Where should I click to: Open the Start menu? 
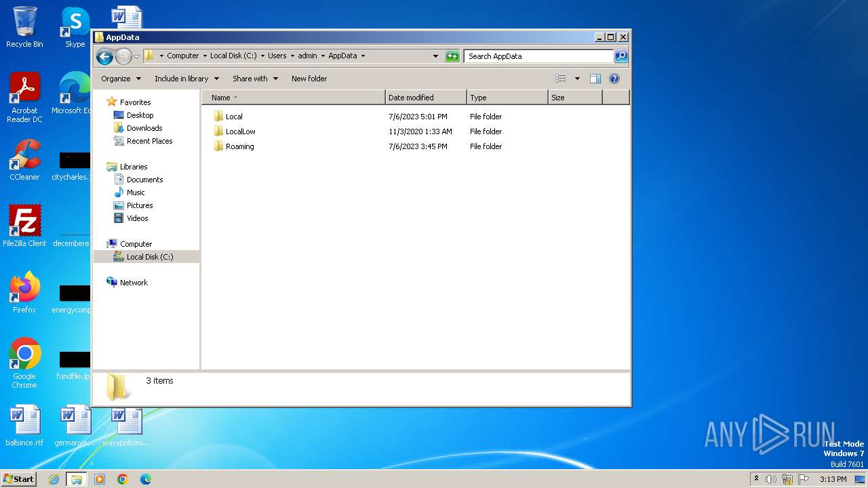pyautogui.click(x=18, y=479)
